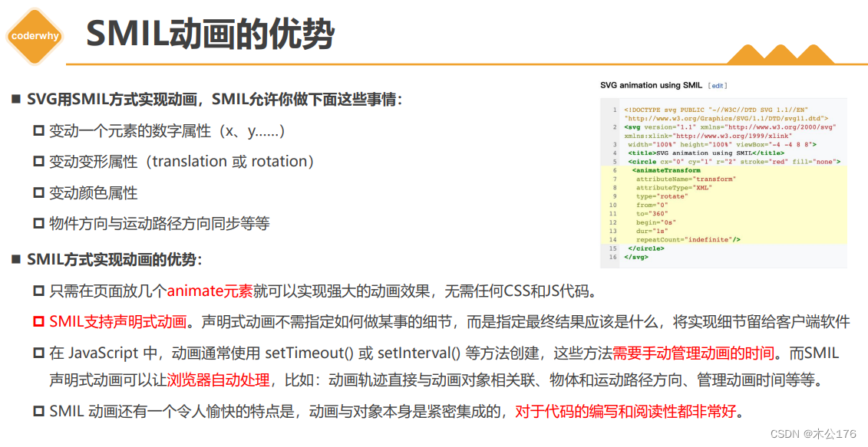Select the bullet "变动一个元素的数字属性（x、y......）"
This screenshot has height=447, width=868.
pyautogui.click(x=168, y=131)
